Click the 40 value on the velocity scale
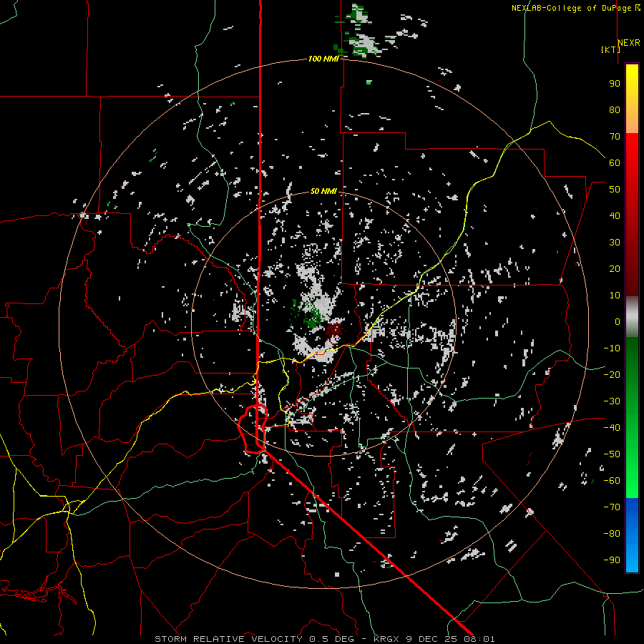644x644 pixels. click(x=615, y=215)
